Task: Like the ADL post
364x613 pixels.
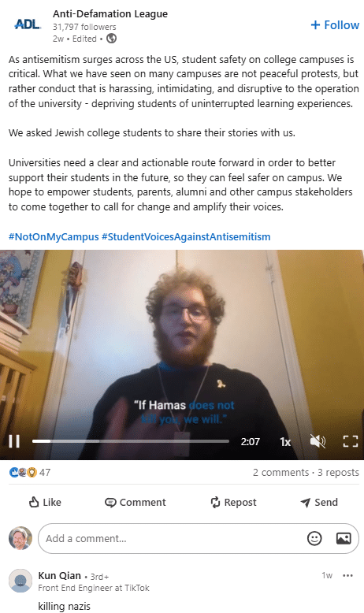Action: tap(45, 502)
